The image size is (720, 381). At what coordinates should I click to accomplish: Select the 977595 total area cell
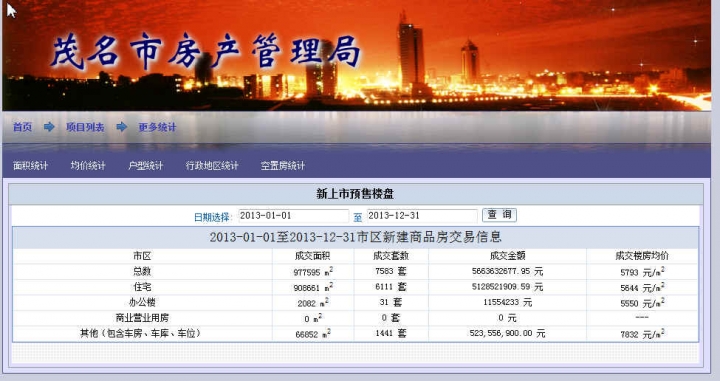pos(313,272)
